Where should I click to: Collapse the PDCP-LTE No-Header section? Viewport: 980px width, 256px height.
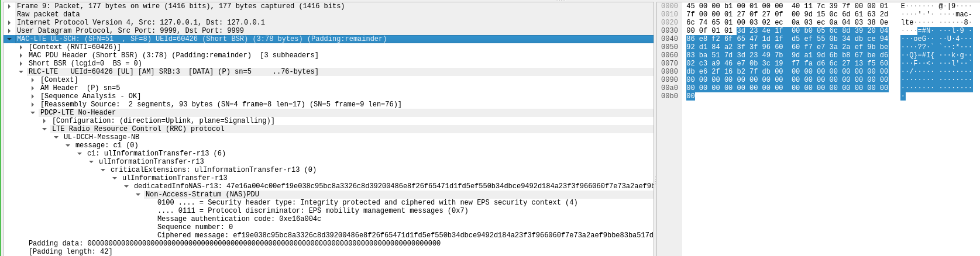[33, 112]
